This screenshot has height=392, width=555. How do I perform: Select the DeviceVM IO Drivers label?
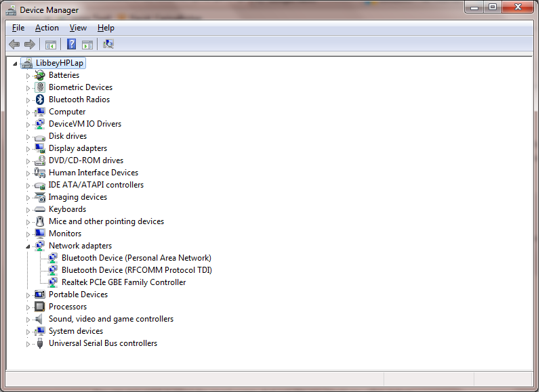pyautogui.click(x=85, y=124)
